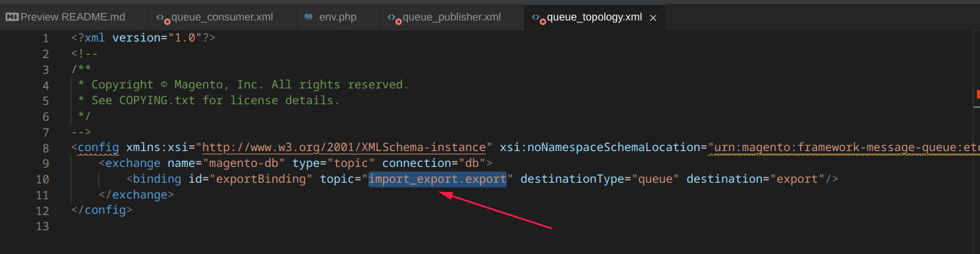Click line number 10 in the gutter
This screenshot has height=254, width=980.
tap(42, 179)
